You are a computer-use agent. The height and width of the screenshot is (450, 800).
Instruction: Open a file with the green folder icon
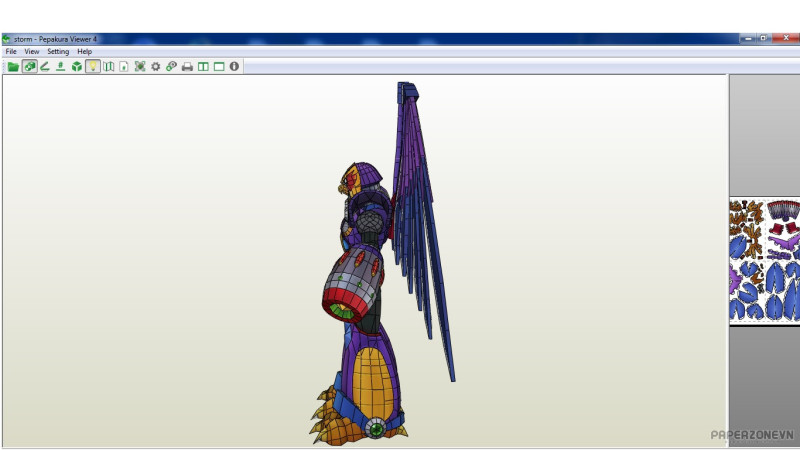(13, 67)
